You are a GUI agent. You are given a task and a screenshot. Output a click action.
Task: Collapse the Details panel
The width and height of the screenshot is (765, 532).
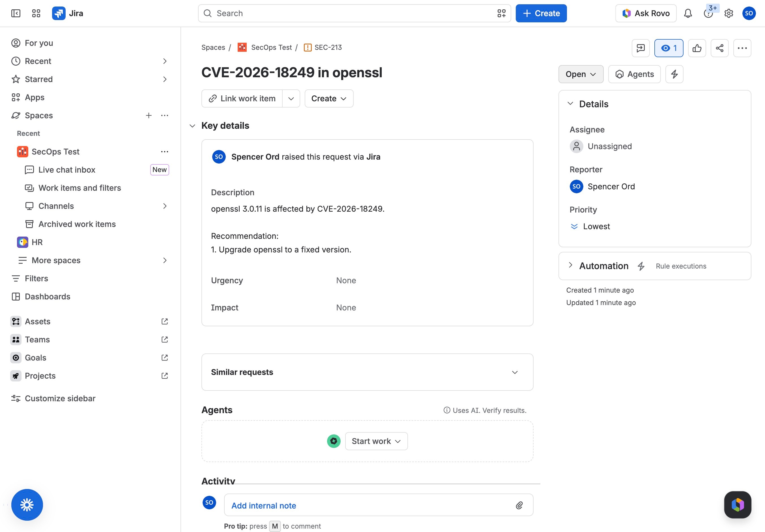click(x=570, y=104)
